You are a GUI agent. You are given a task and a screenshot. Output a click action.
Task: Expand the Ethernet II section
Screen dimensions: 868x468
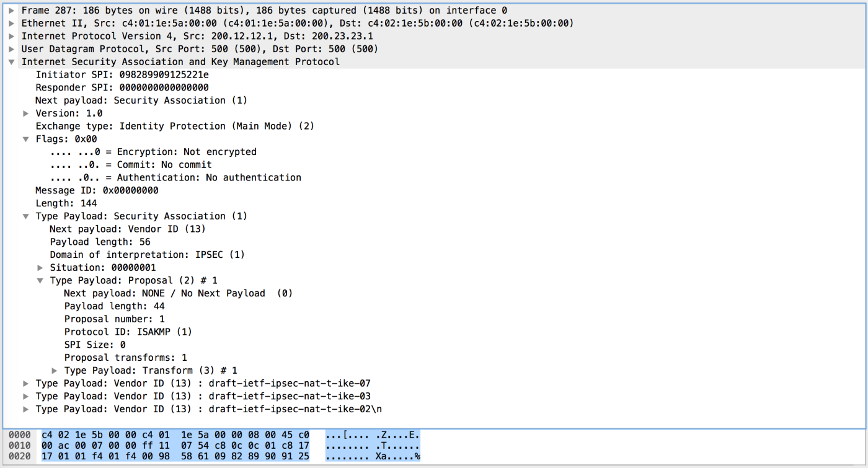[11, 24]
